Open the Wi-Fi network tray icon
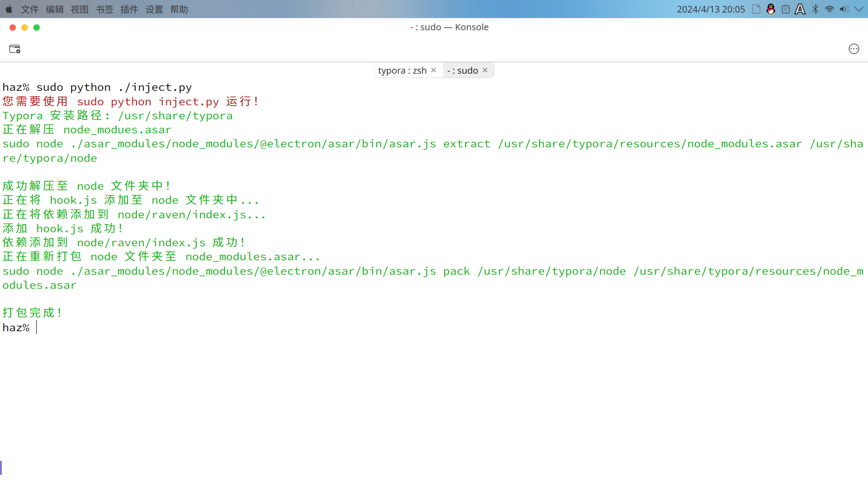 point(830,9)
